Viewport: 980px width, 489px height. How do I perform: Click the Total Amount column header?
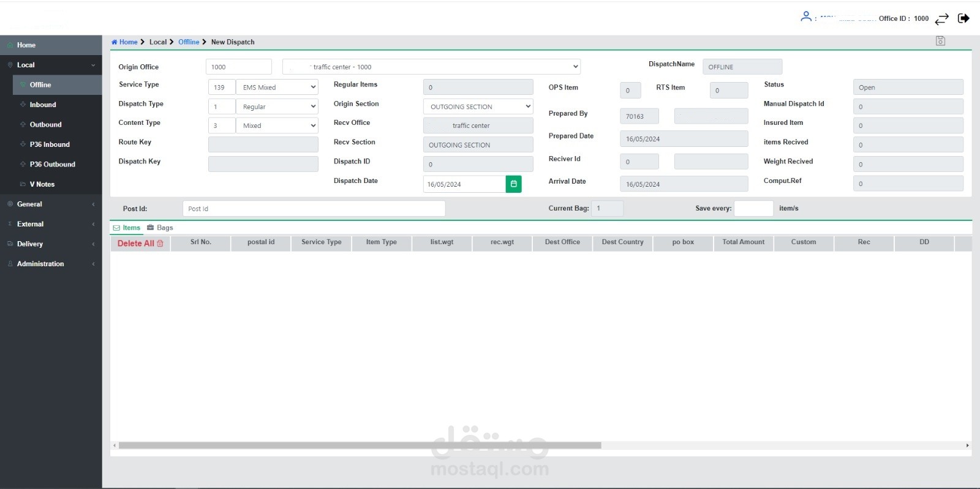pos(744,242)
